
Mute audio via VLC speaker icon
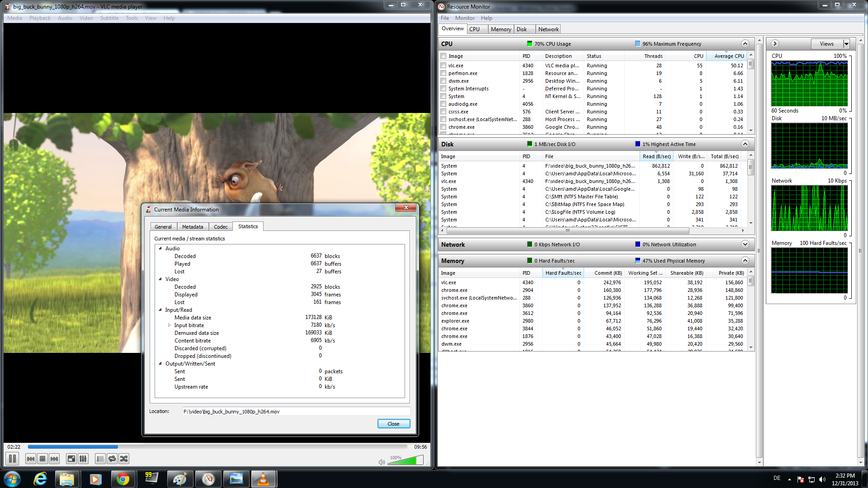point(382,462)
